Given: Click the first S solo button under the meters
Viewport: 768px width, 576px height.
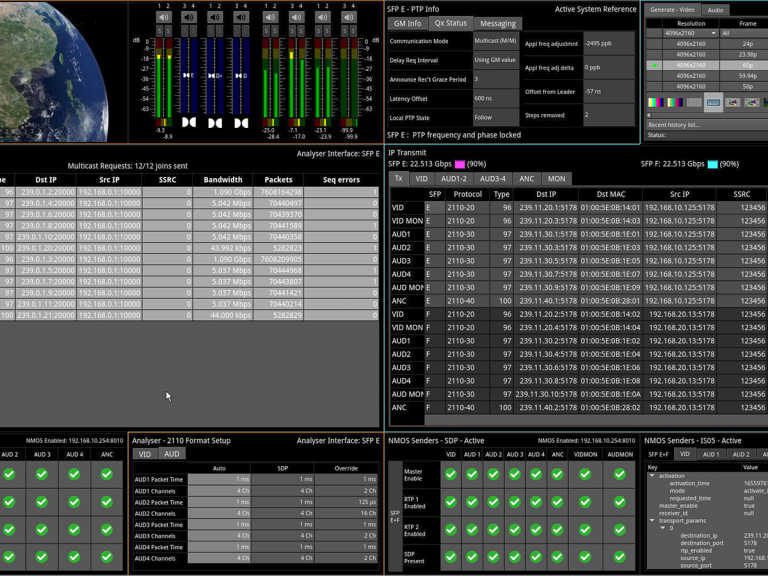Looking at the screenshot, I should 161,29.
